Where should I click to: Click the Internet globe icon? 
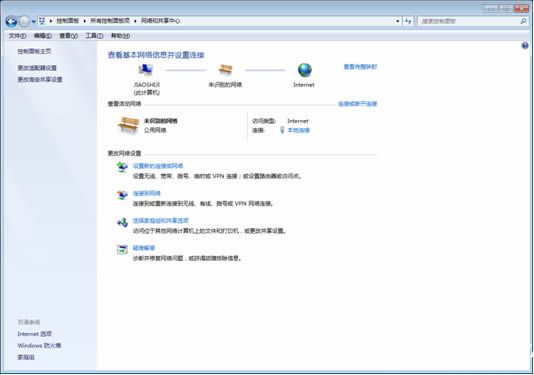[x=304, y=70]
